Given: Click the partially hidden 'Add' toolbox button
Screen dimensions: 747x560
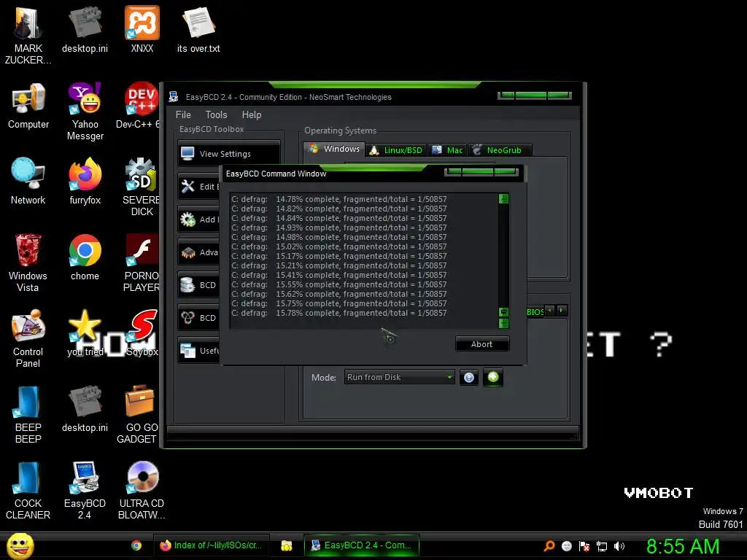Looking at the screenshot, I should (x=198, y=219).
